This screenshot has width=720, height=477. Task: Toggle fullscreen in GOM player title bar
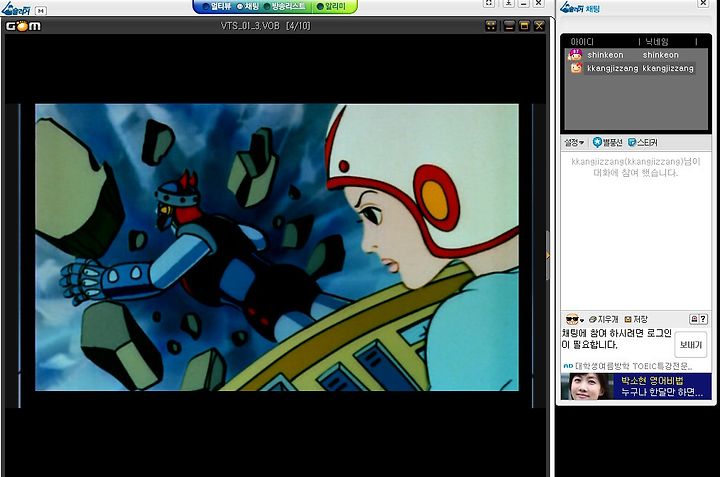click(x=491, y=26)
